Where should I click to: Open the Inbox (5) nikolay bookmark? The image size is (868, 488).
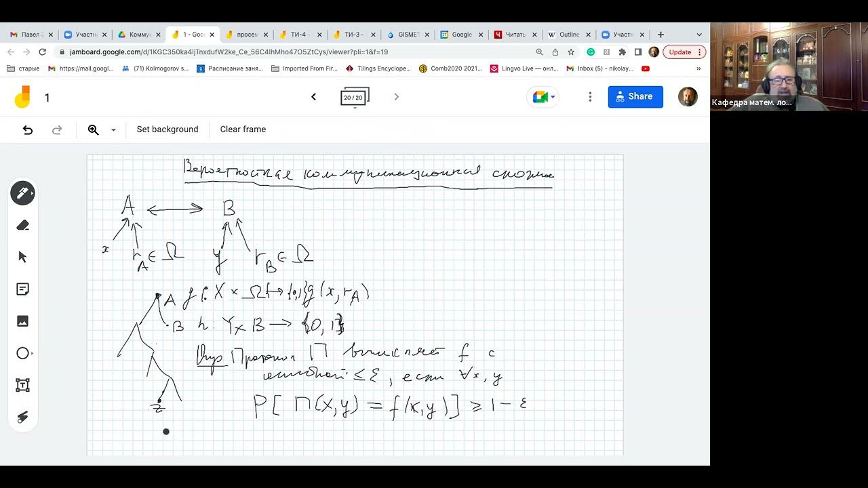pyautogui.click(x=600, y=68)
